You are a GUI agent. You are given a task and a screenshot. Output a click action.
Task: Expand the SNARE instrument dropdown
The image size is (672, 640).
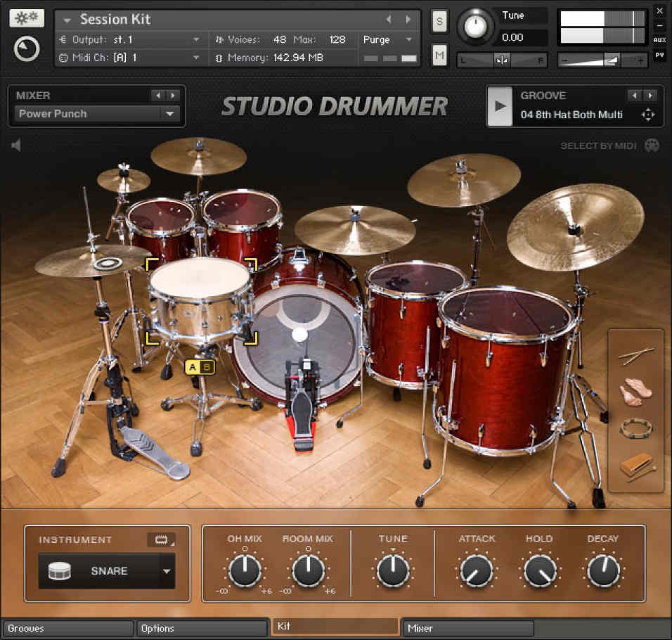point(167,571)
